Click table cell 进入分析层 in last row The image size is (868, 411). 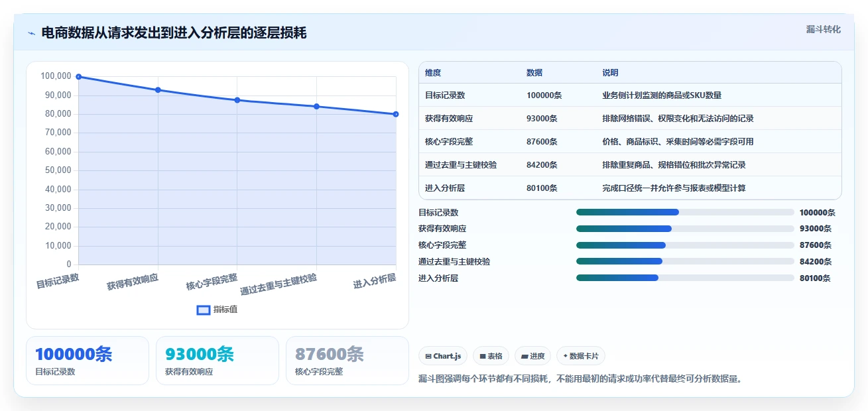[445, 188]
